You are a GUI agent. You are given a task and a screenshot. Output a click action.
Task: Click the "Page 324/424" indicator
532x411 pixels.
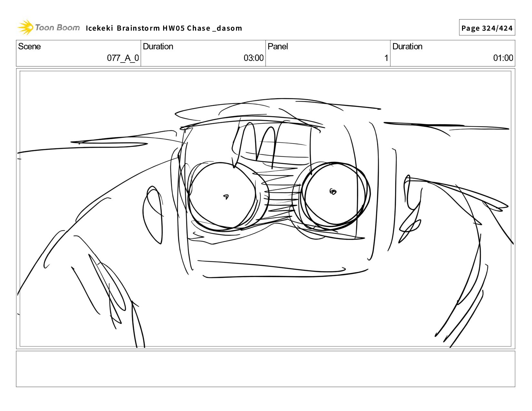[x=487, y=28]
